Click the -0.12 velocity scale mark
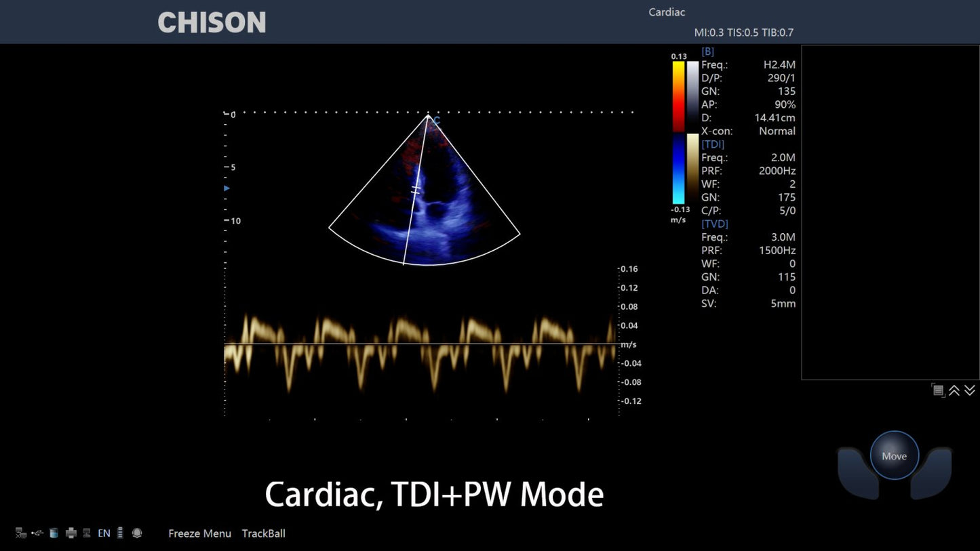Screen dimensions: 980x551 [x=632, y=401]
